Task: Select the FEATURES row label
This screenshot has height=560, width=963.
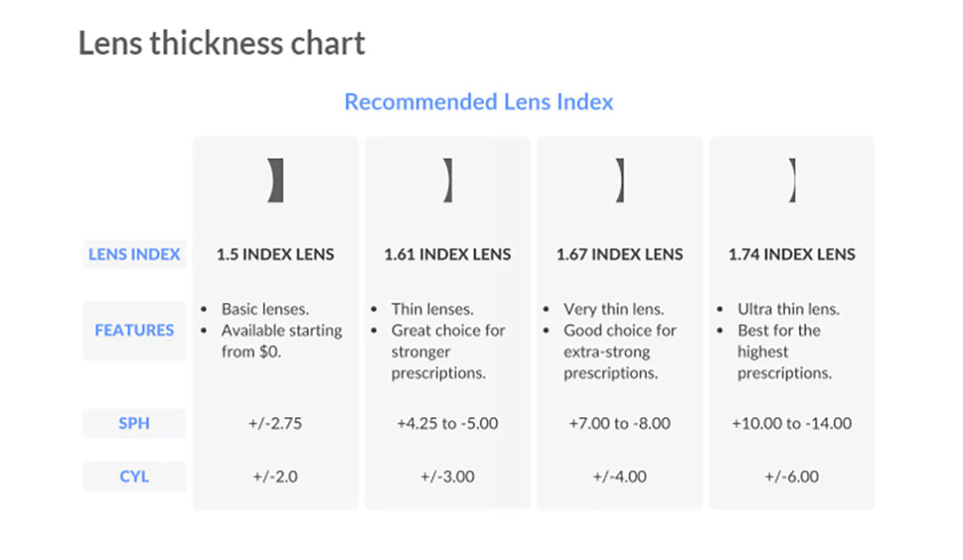Action: pyautogui.click(x=134, y=330)
